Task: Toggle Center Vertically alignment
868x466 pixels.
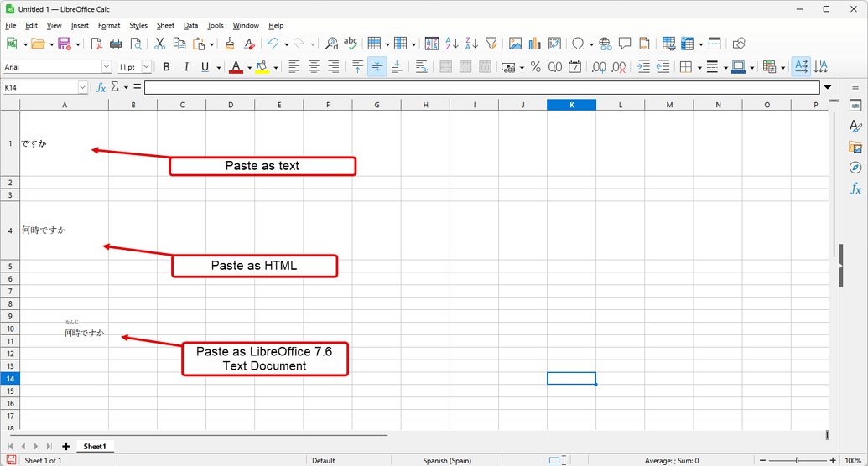Action: [377, 67]
